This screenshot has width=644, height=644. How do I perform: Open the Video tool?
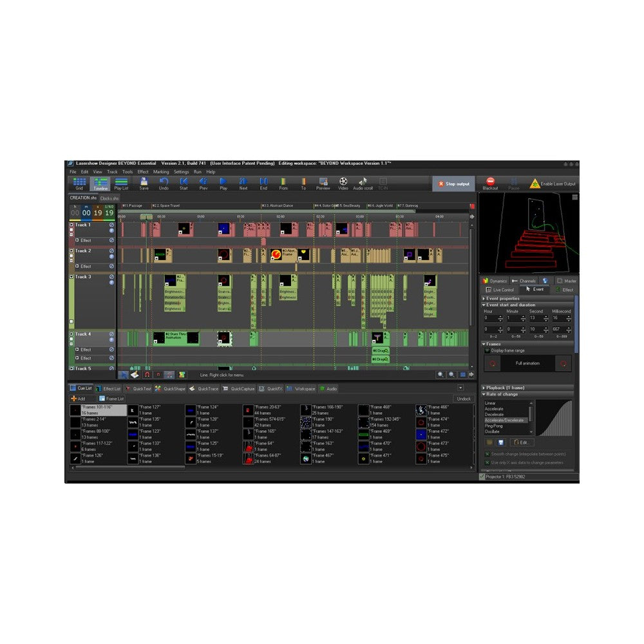tap(343, 184)
